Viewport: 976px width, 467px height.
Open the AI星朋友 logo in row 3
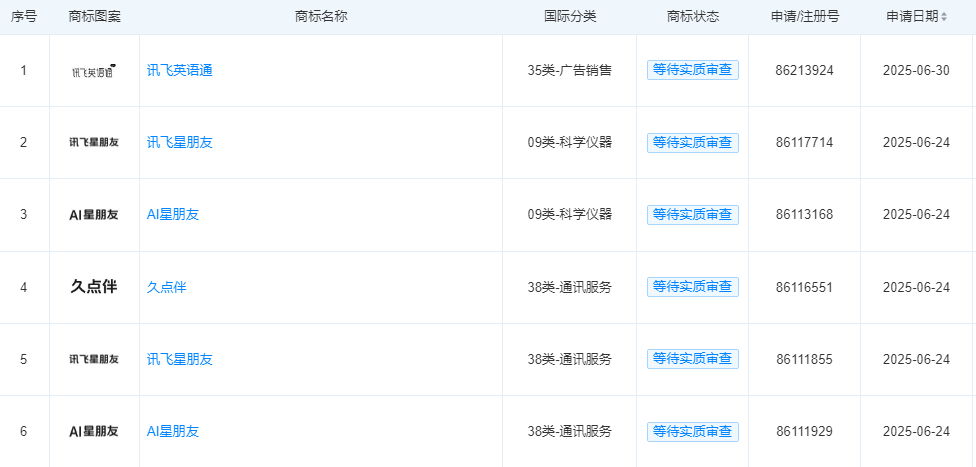tap(94, 215)
